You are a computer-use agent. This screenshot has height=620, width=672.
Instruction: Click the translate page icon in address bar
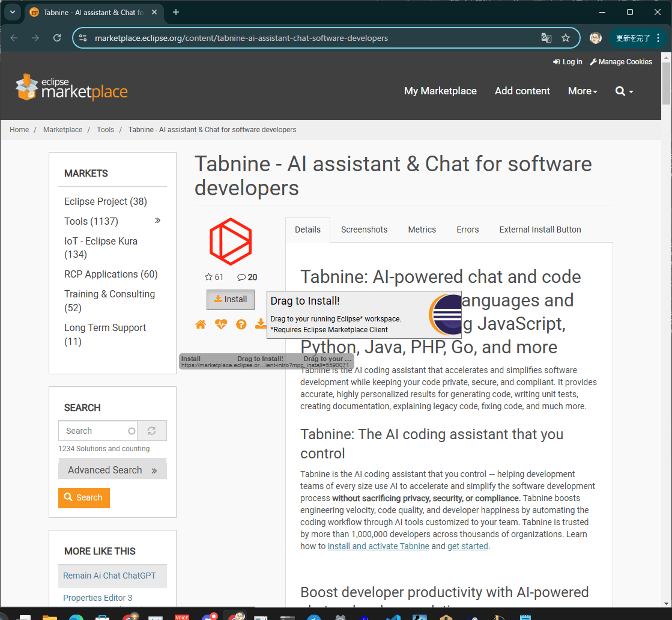pyautogui.click(x=546, y=38)
